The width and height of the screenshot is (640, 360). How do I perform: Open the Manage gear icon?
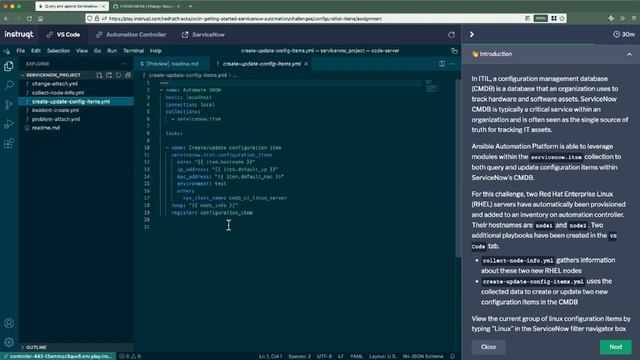click(9, 342)
